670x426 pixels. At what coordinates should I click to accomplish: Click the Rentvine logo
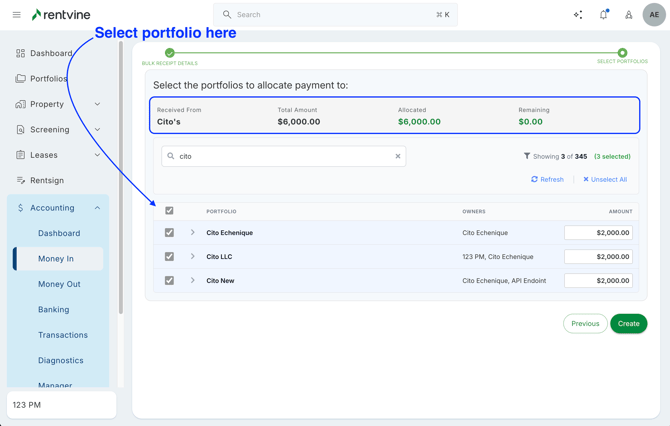click(x=66, y=15)
